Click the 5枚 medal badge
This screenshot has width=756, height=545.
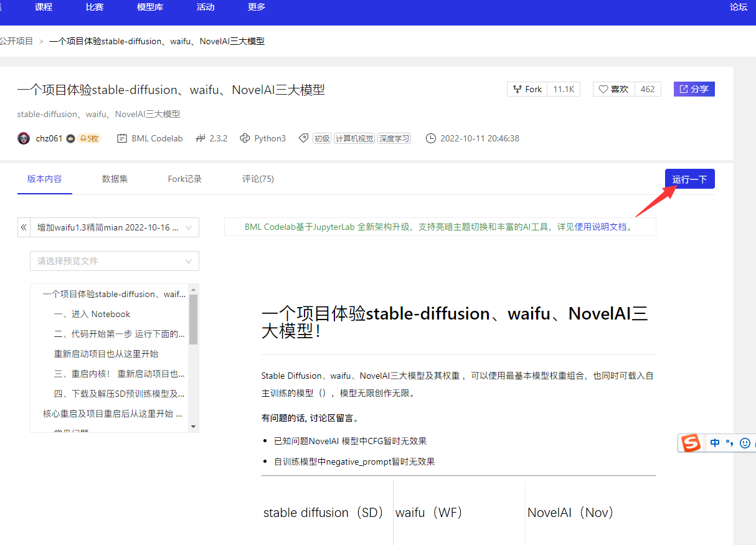[x=89, y=138]
